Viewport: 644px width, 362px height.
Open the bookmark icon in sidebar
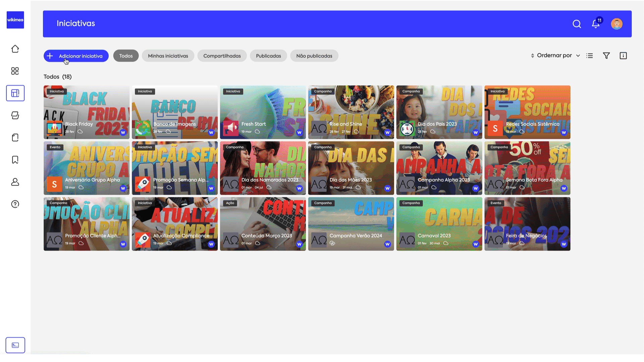[15, 160]
